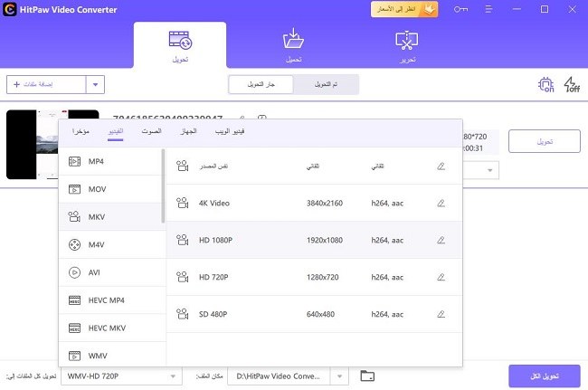Switch to the Converted list tab
588x390 pixels.
[326, 84]
